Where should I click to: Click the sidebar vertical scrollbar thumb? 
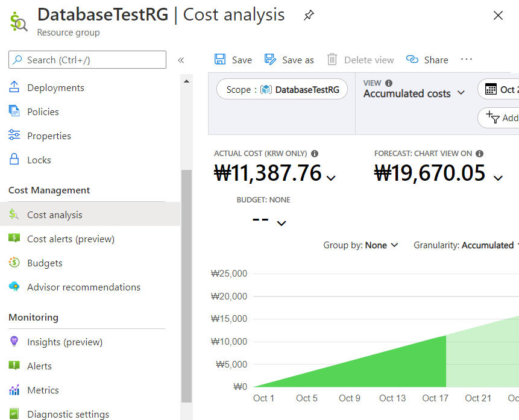pos(186,286)
